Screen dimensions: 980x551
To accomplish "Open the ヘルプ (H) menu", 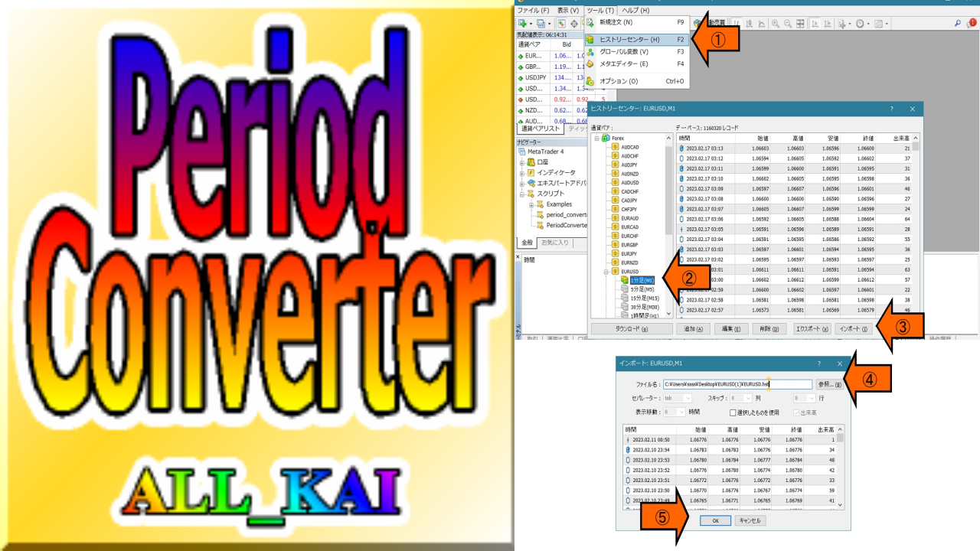I will pyautogui.click(x=635, y=11).
